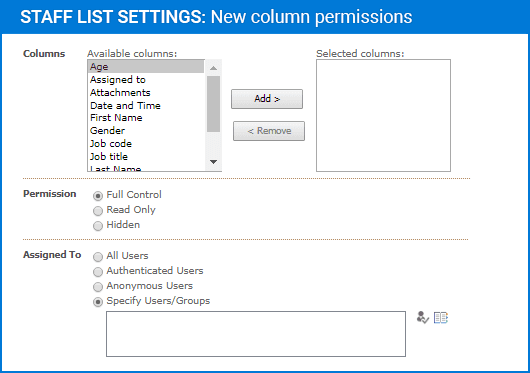
Task: Select the Full Control permission radio
Action: click(98, 196)
